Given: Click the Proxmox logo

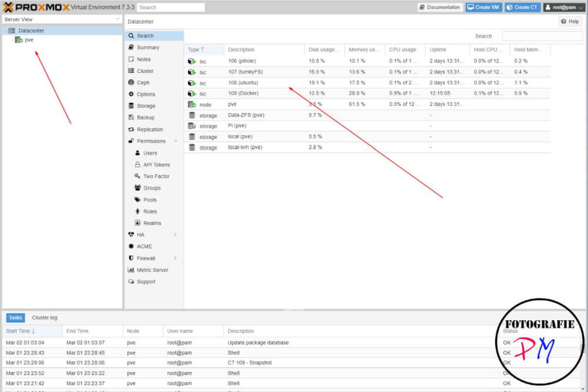Looking at the screenshot, I should 36,7.
